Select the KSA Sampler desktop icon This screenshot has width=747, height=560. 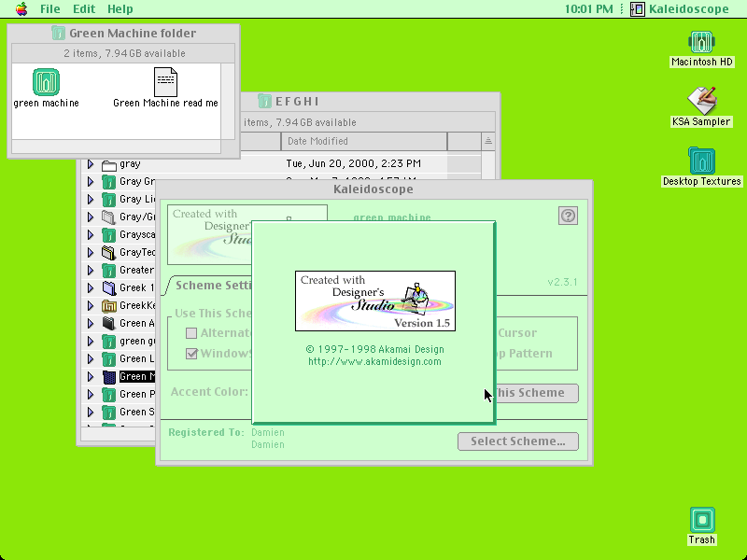[701, 101]
